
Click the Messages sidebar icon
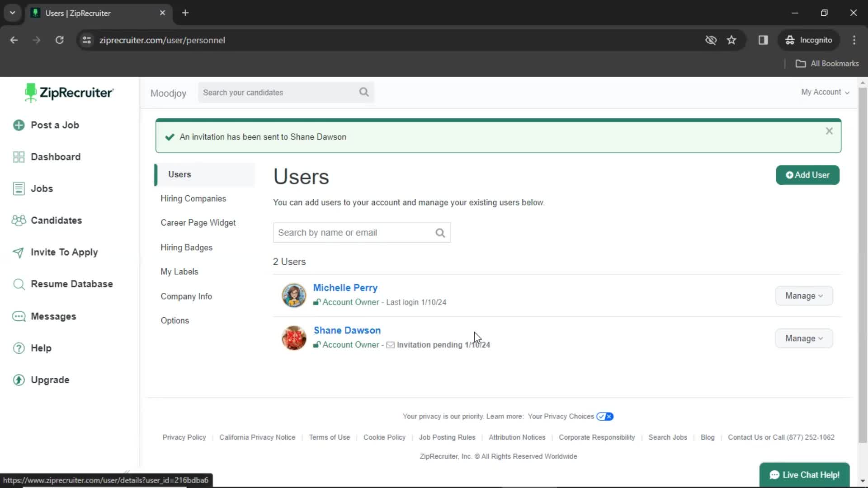point(19,316)
